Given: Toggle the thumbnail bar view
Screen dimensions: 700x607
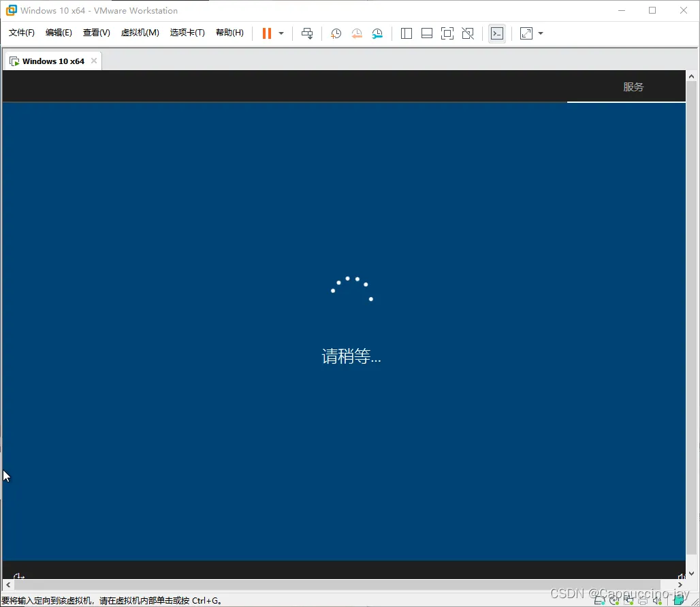Looking at the screenshot, I should (x=427, y=33).
